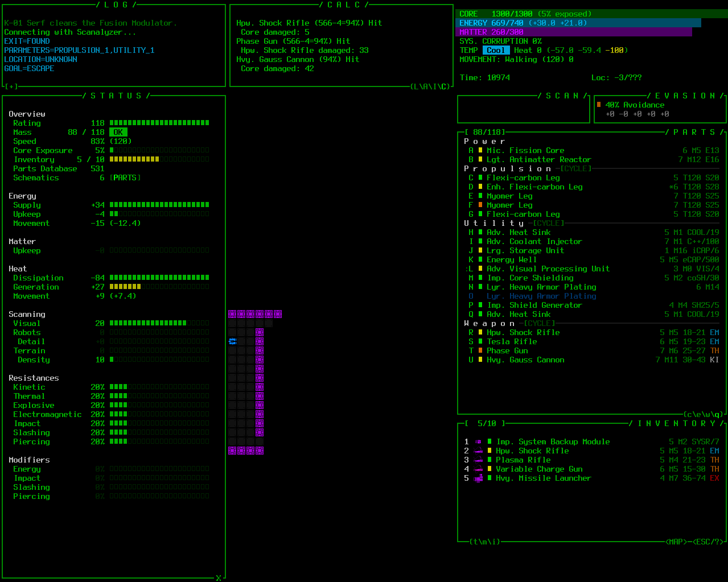Expand the log with the [+] button
This screenshot has height=582, width=728.
tap(11, 86)
